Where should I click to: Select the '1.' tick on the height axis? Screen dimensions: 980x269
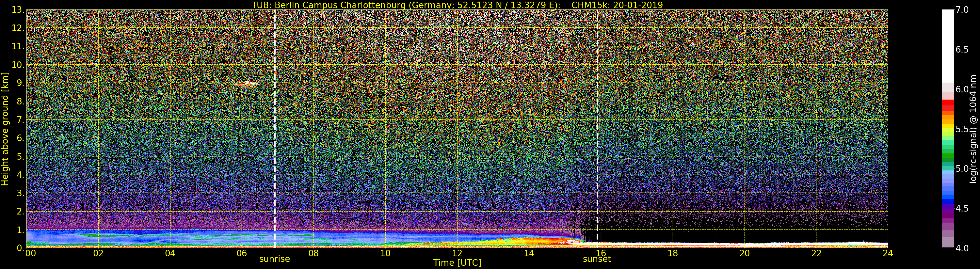coord(20,229)
